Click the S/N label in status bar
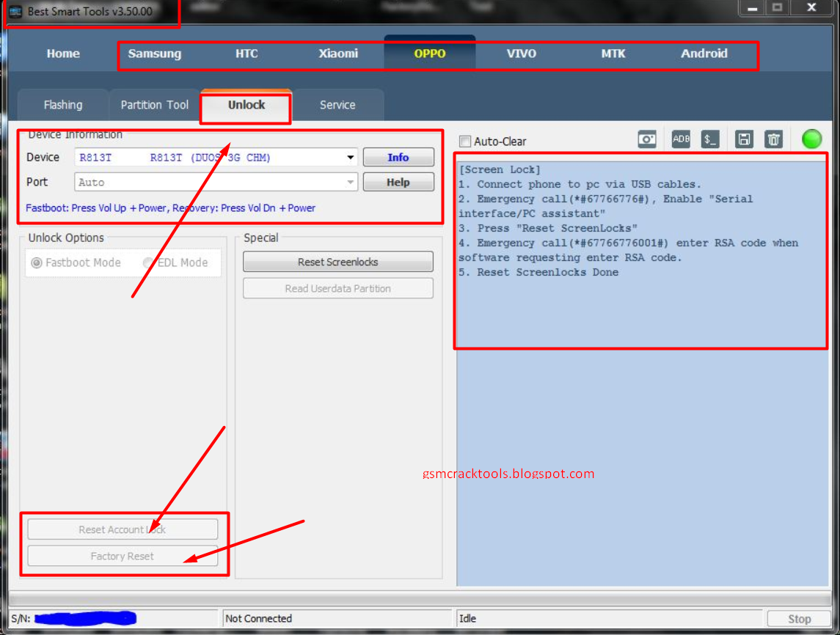This screenshot has width=840, height=635. point(21,619)
